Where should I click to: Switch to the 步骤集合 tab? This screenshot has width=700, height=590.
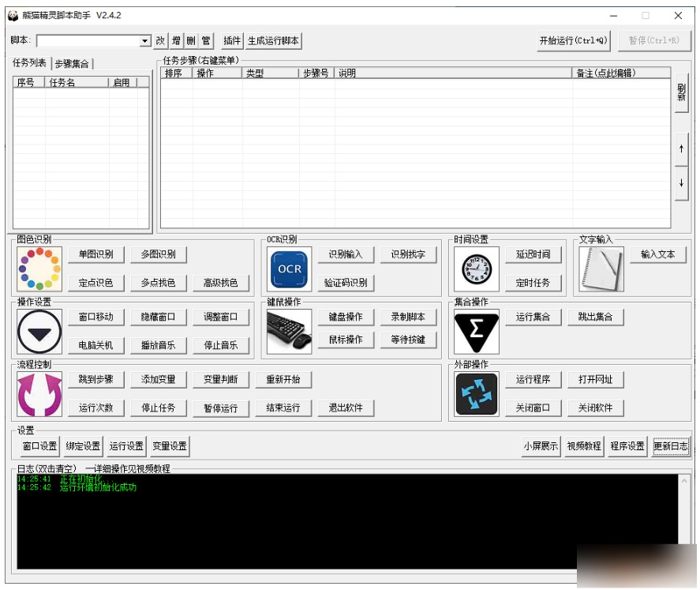(x=72, y=64)
